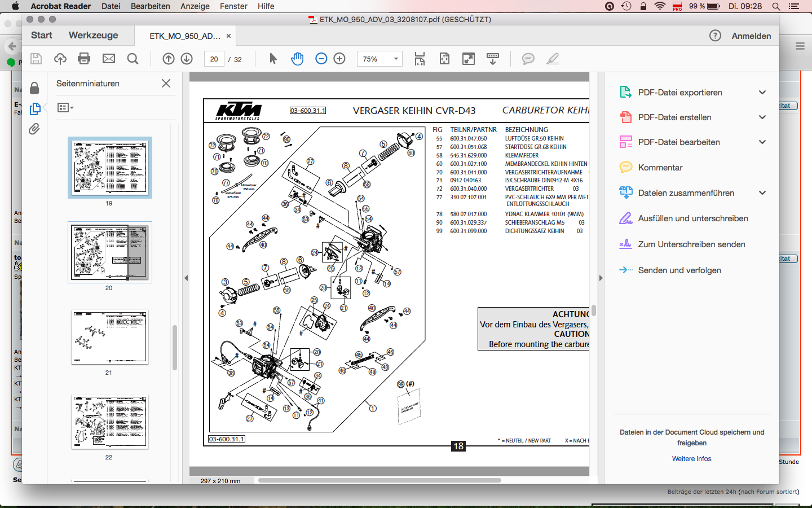Image resolution: width=812 pixels, height=508 pixels.
Task: Click the add comment speech bubble icon
Action: [528, 59]
